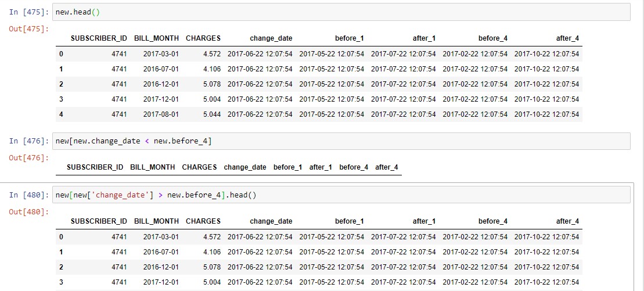Screen dimensions: 644x291
Task: Click before_1 header in Out[480] table
Action: click(350, 221)
